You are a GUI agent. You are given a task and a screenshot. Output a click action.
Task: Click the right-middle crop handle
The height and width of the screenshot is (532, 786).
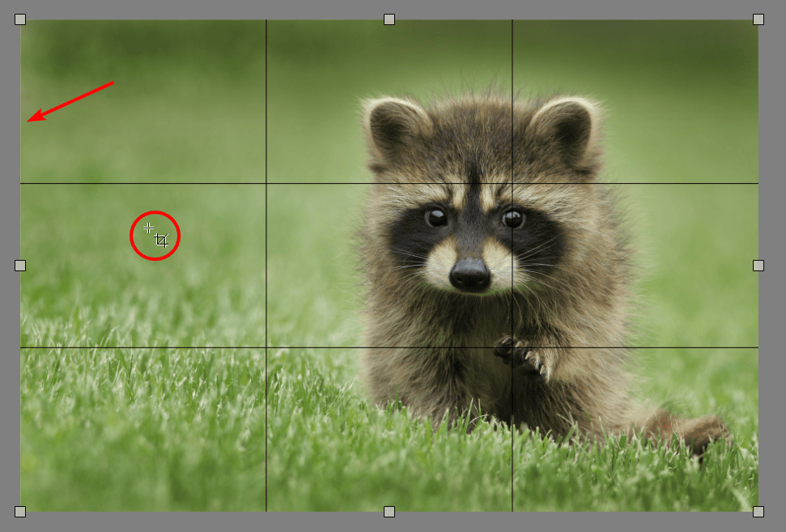tap(758, 266)
